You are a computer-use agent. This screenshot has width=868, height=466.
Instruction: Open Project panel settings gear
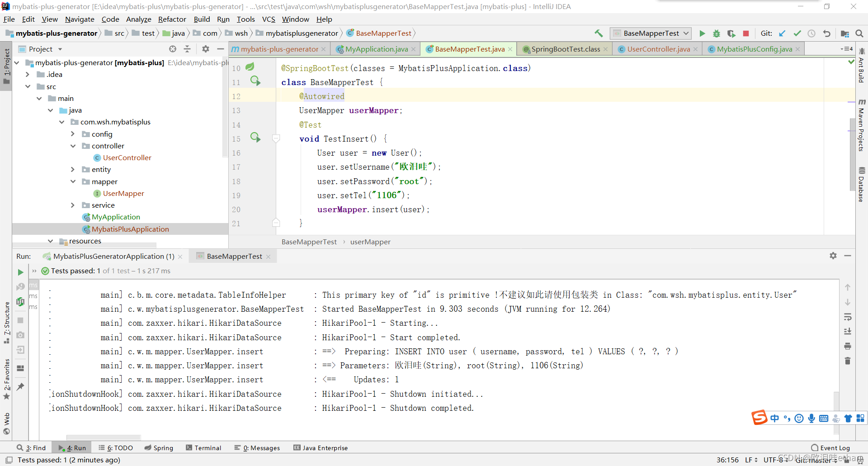pyautogui.click(x=206, y=49)
